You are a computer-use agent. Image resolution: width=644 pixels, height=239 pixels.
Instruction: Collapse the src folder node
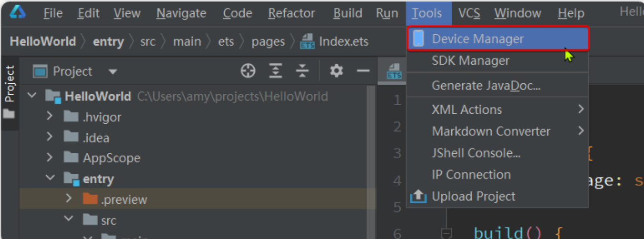click(68, 219)
